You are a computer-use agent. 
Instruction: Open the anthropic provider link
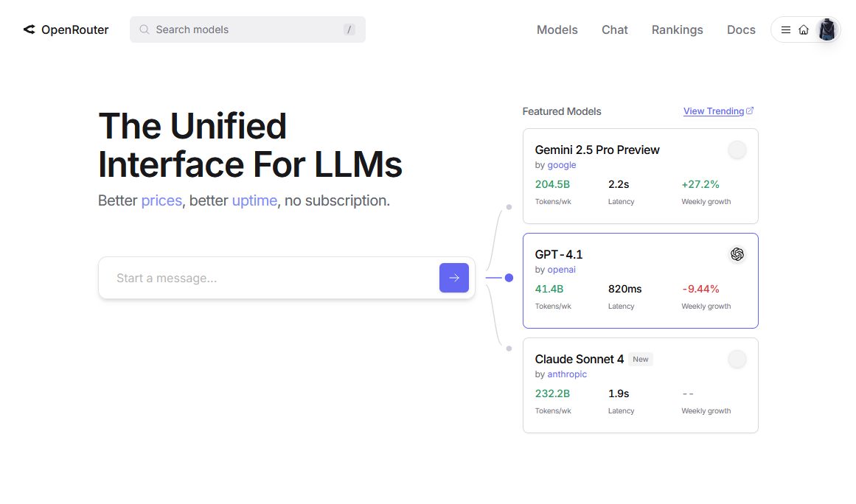[567, 374]
